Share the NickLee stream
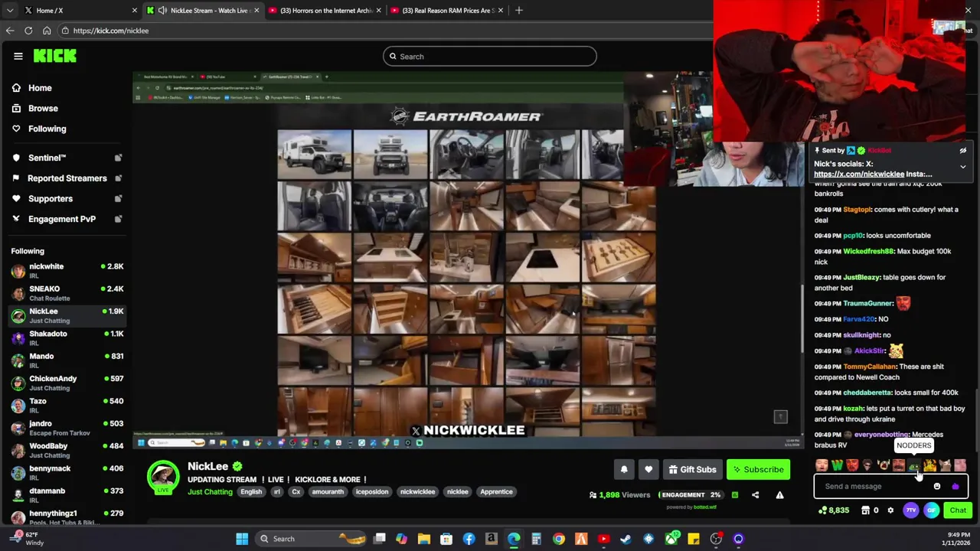This screenshot has width=980, height=551. [x=755, y=495]
